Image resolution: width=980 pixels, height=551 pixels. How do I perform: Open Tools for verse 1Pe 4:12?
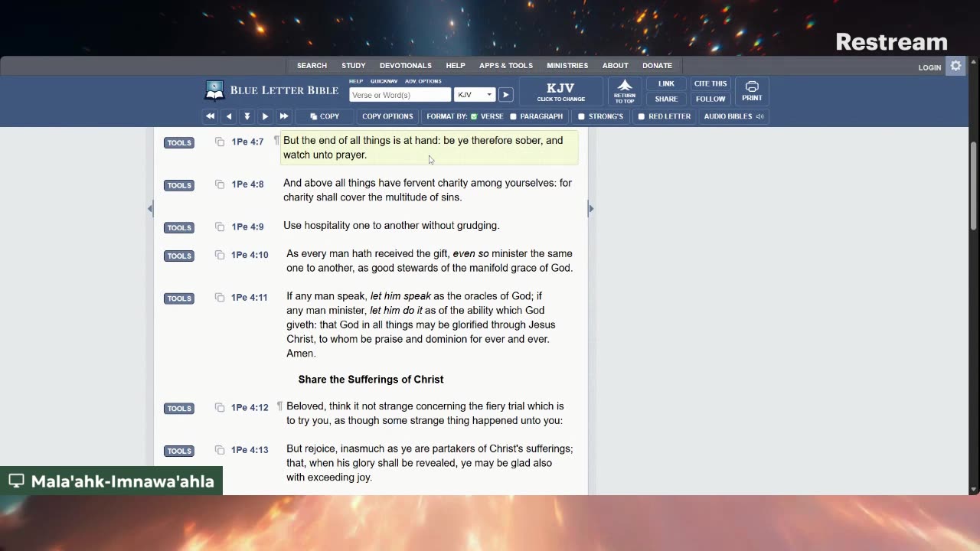179,409
